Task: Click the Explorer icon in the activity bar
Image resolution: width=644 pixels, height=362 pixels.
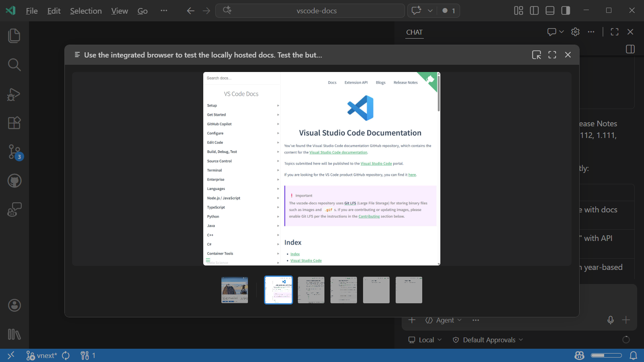Action: 14,35
